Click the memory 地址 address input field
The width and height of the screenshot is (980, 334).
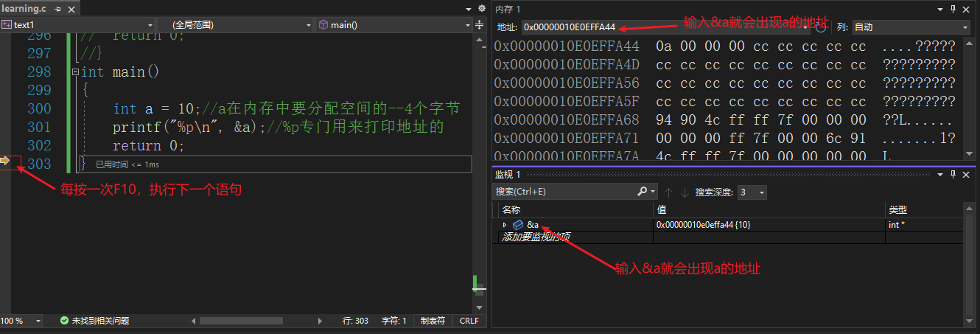(665, 27)
